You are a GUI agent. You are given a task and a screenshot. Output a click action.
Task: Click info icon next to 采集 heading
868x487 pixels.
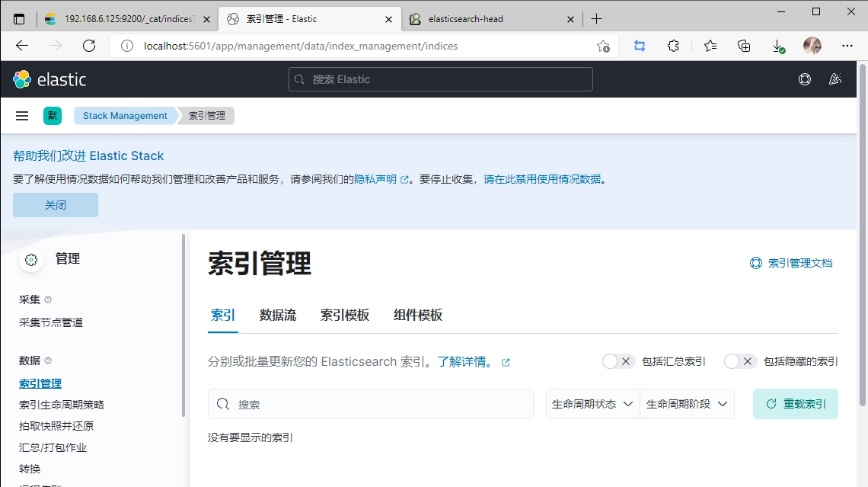(48, 300)
